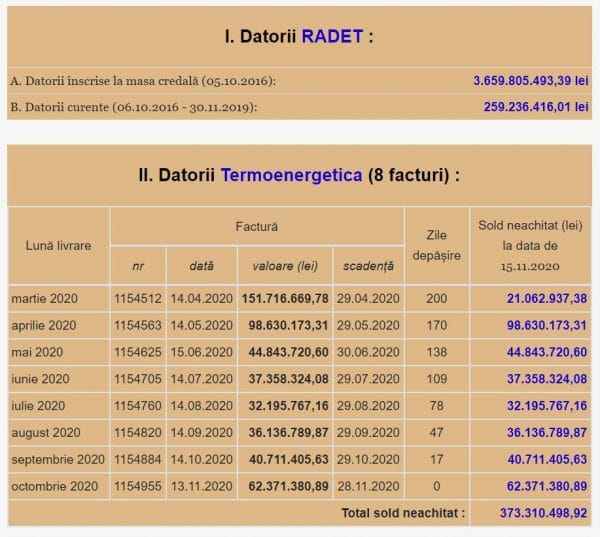Select the 'octombrie 2020' row label
Screen dimensions: 600x537
[55, 486]
